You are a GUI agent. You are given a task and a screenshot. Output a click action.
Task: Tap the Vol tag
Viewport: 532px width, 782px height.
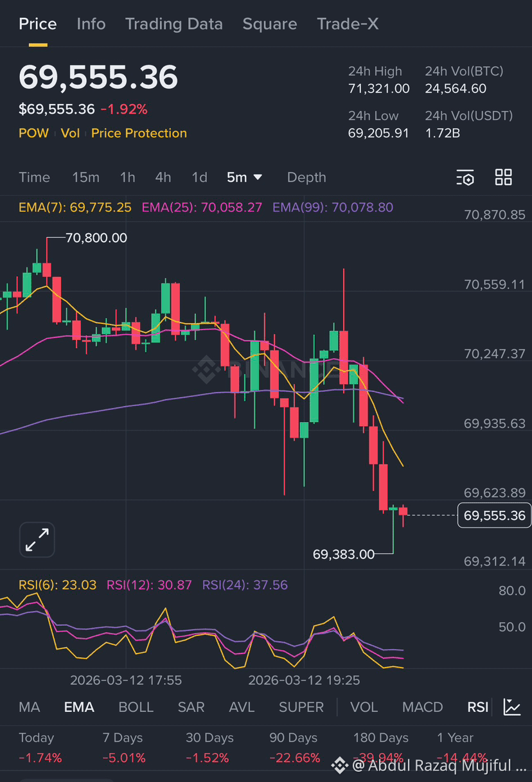tap(71, 133)
